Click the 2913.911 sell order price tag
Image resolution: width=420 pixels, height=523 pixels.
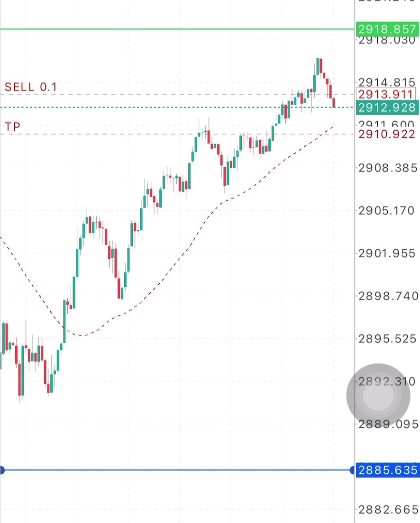click(386, 94)
